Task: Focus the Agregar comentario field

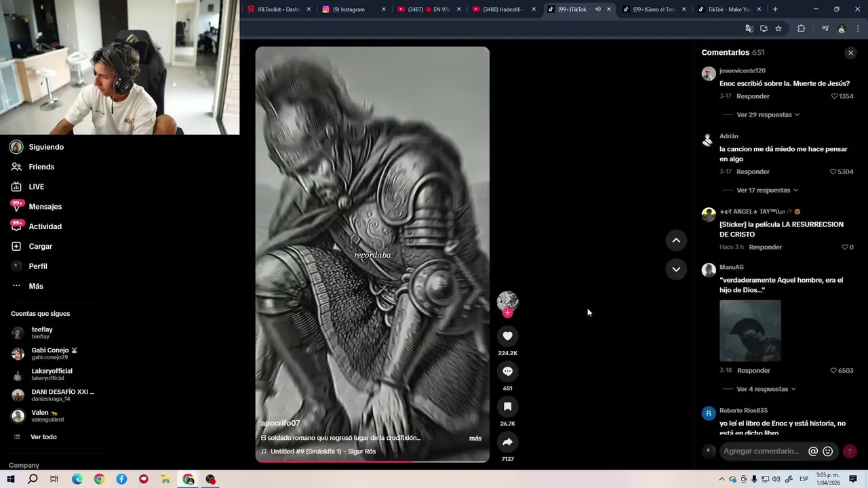Action: 761,451
